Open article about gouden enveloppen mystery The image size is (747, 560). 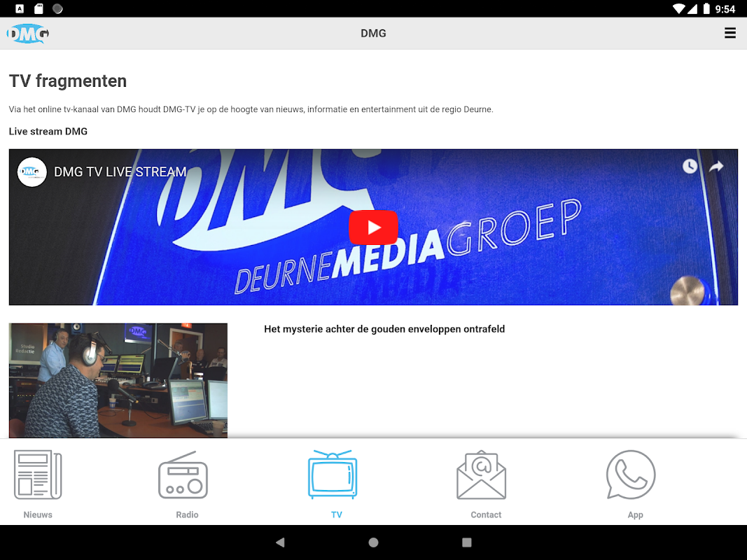[384, 329]
